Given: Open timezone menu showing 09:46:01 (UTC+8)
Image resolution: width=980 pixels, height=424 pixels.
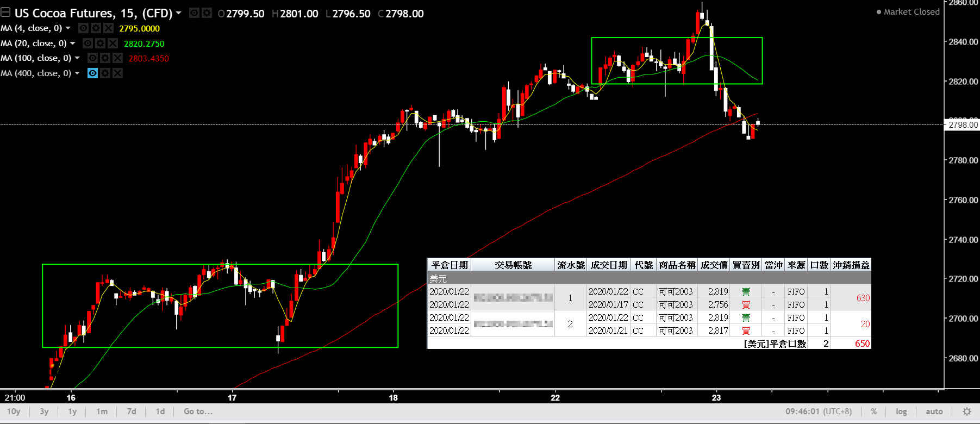Looking at the screenshot, I should pyautogui.click(x=819, y=411).
